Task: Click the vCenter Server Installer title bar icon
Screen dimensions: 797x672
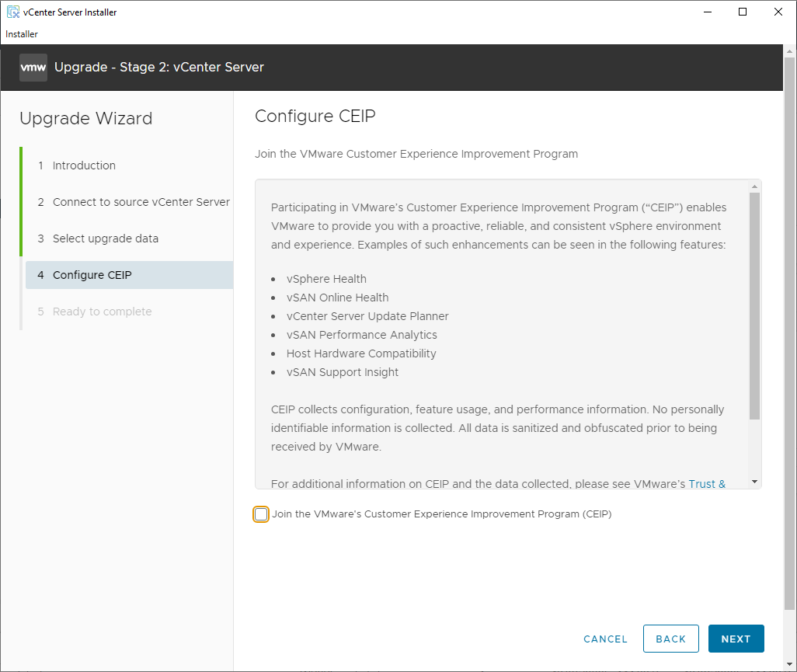Action: pos(12,12)
